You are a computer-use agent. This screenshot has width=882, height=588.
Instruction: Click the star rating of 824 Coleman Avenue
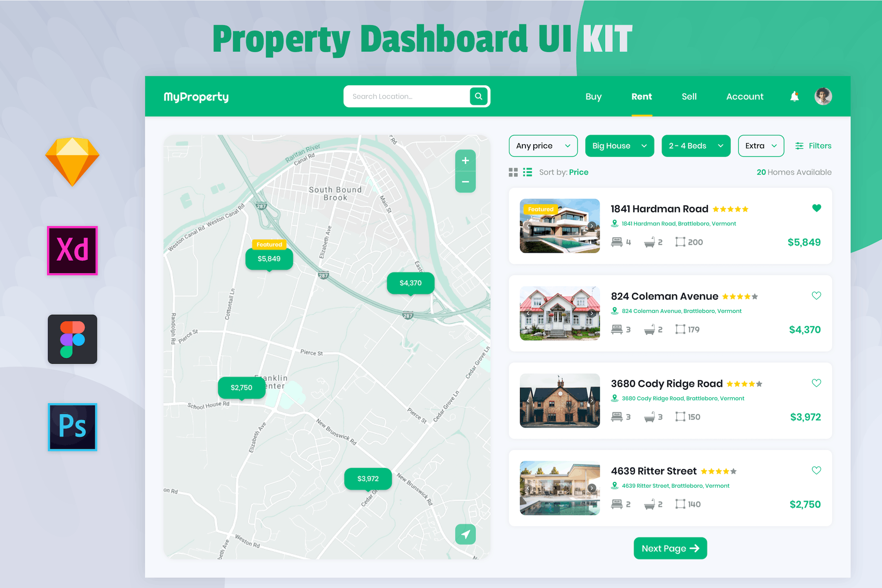point(740,297)
